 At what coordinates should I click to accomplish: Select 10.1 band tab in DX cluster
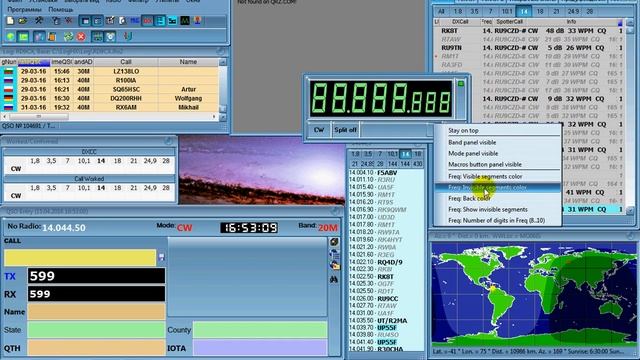[x=507, y=12]
